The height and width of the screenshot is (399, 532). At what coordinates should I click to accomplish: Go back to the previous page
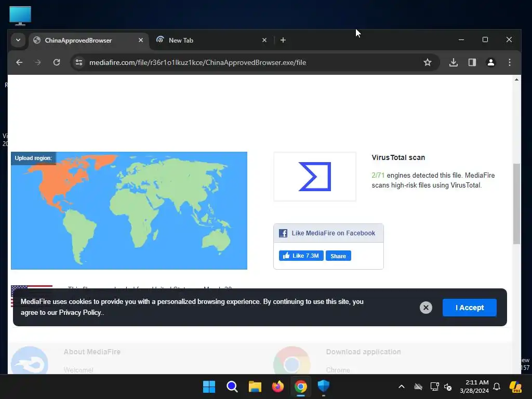pyautogui.click(x=19, y=62)
